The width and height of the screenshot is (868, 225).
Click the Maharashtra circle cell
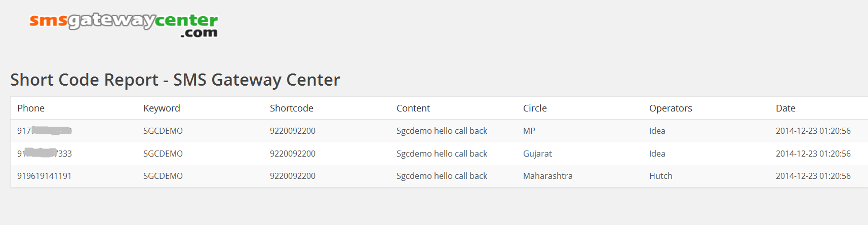pyautogui.click(x=547, y=176)
